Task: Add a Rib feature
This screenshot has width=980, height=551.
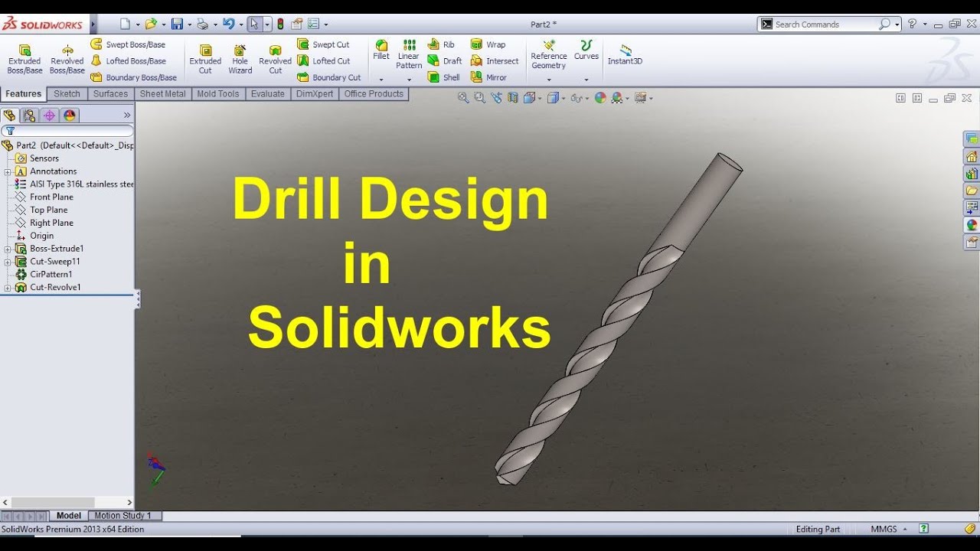Action: tap(441, 44)
